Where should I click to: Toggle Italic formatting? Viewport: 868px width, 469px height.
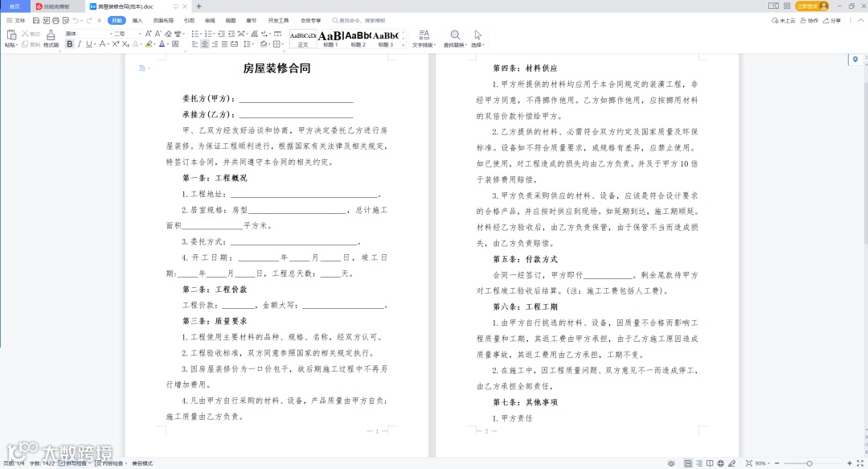(x=80, y=43)
